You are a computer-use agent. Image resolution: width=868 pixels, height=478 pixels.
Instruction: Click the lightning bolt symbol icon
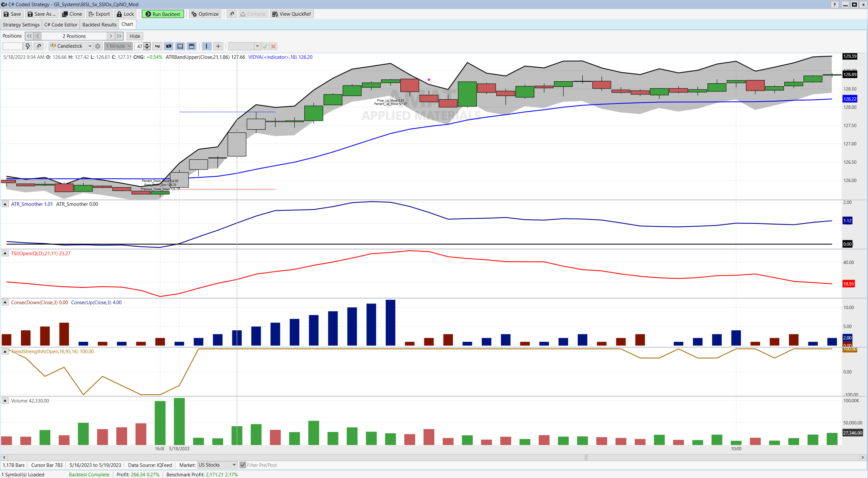pyautogui.click(x=28, y=46)
